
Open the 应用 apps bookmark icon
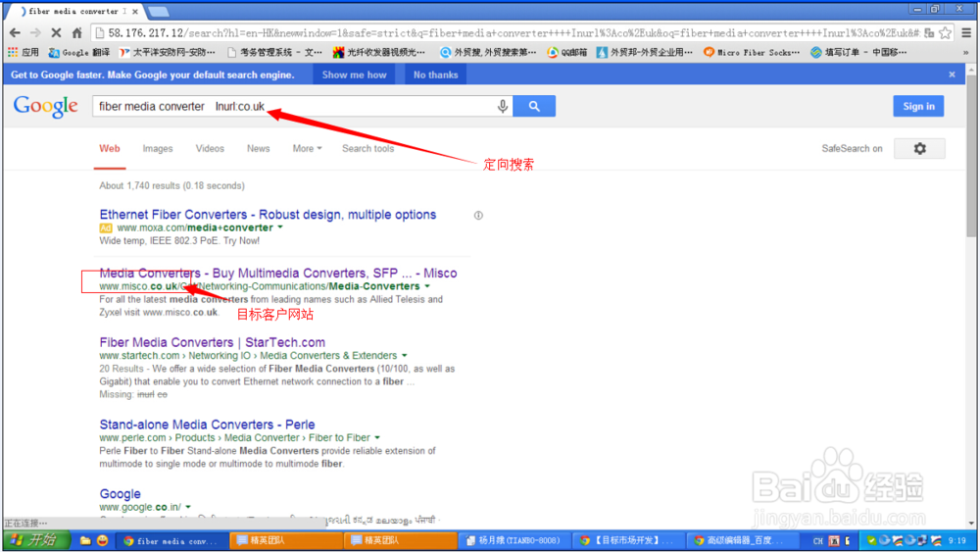point(24,53)
